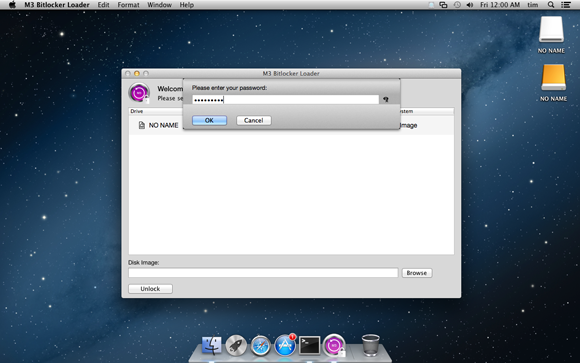The image size is (580, 363).
Task: Open Notification Center list icon
Action: 566,5
